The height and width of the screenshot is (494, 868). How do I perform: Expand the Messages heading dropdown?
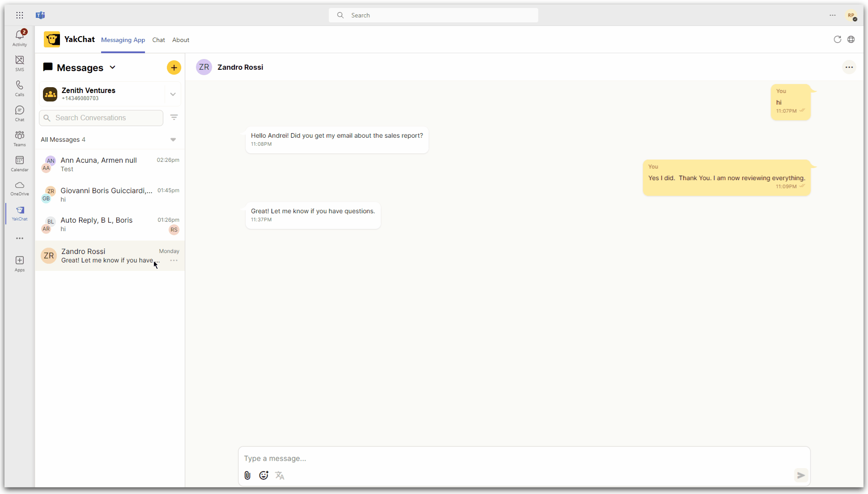[x=113, y=67]
